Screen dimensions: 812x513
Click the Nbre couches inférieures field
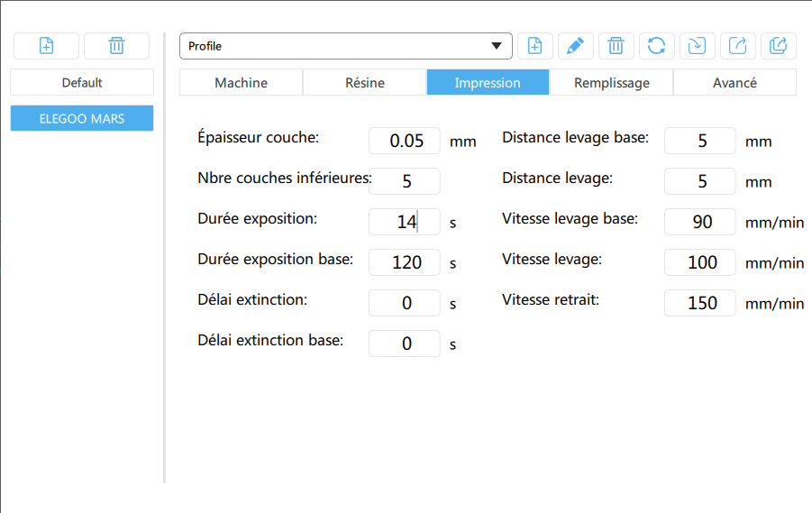[x=405, y=181]
